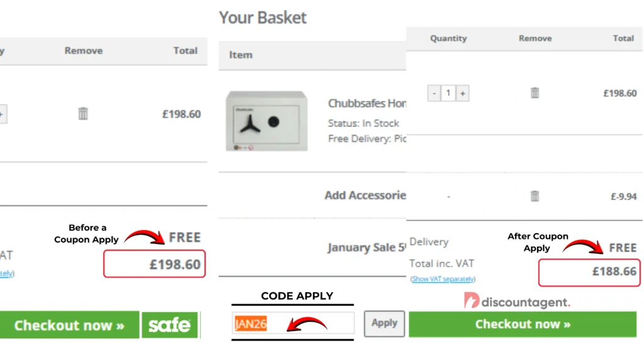Screen dimensions: 644x362
Task: Decrease quantity with the minus button
Action: [434, 94]
